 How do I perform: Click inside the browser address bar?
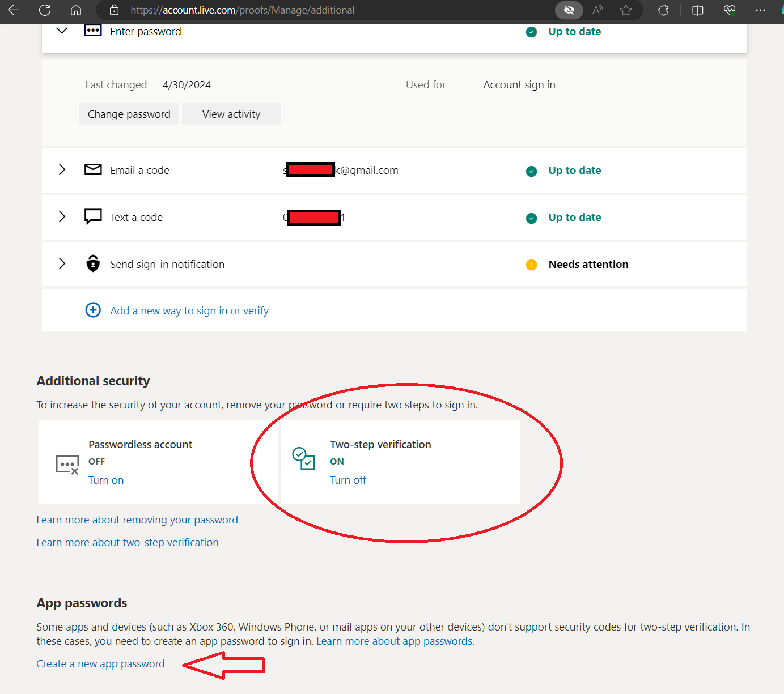(283, 10)
